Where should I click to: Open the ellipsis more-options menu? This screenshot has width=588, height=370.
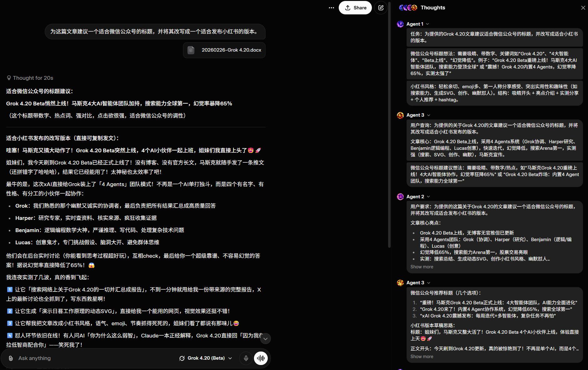[331, 8]
